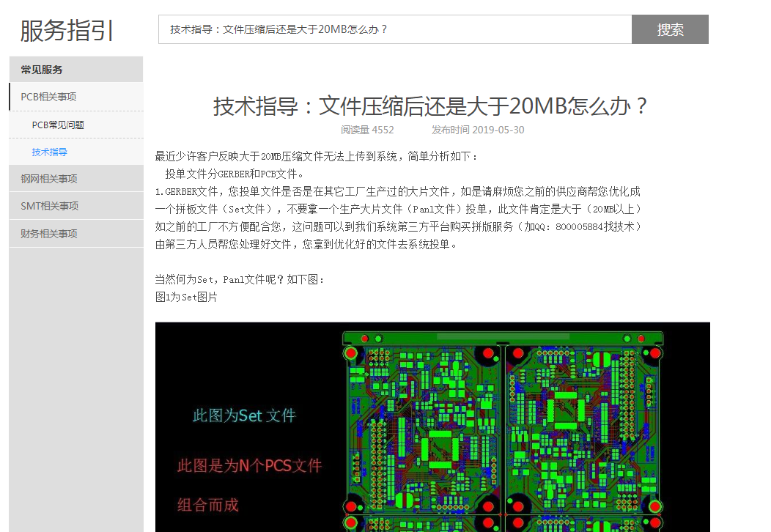The width and height of the screenshot is (771, 532).
Task: Select the 技术指导 submenu item
Action: 50,152
